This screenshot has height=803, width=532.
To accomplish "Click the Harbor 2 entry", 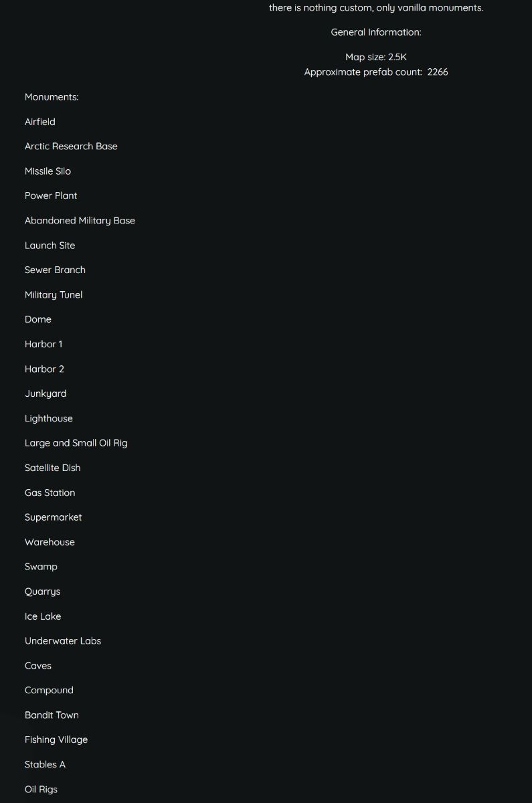I will click(x=44, y=369).
